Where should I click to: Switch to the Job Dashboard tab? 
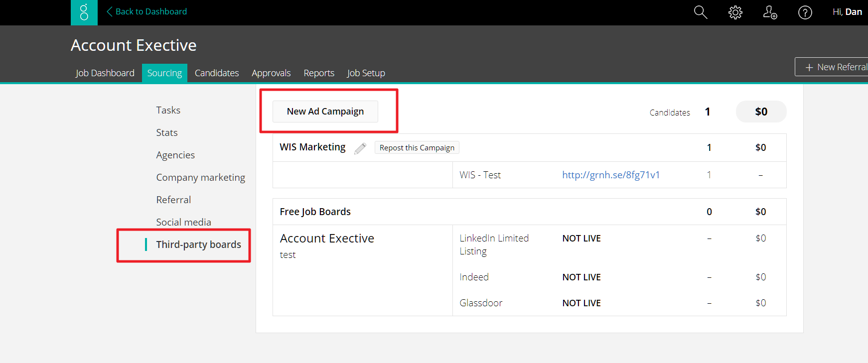[x=105, y=73]
